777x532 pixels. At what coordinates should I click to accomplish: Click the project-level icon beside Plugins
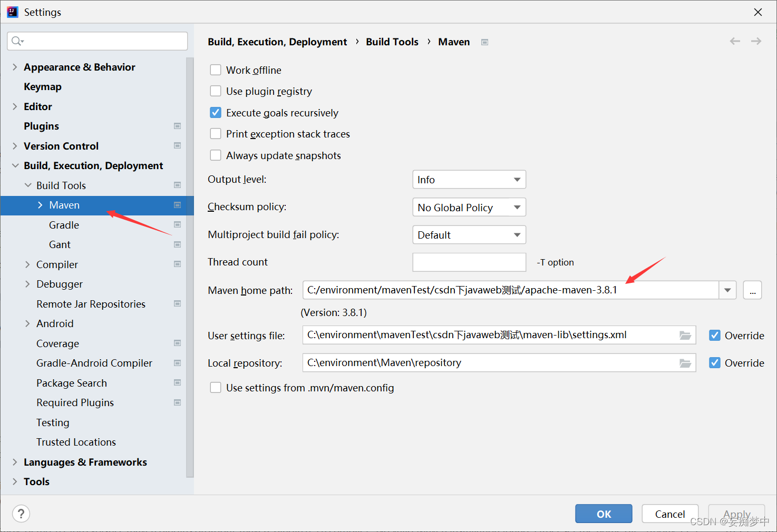[178, 126]
